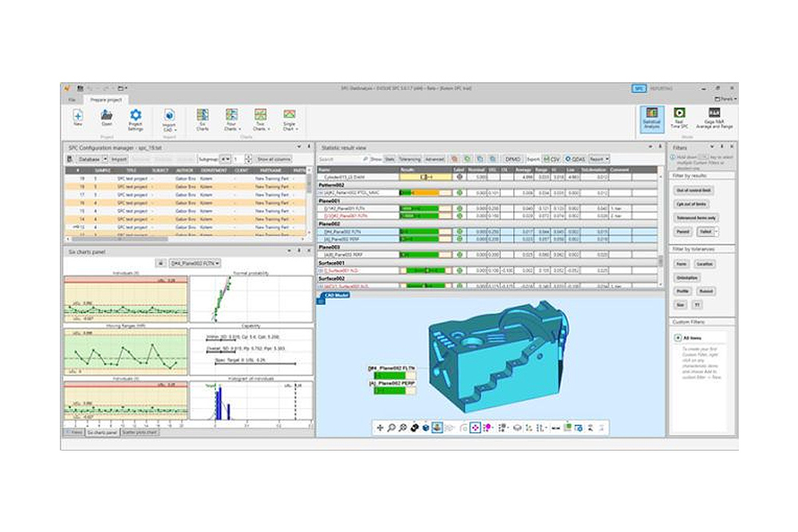798x532 pixels.
Task: Open a project with the Open icon
Action: coord(106,116)
